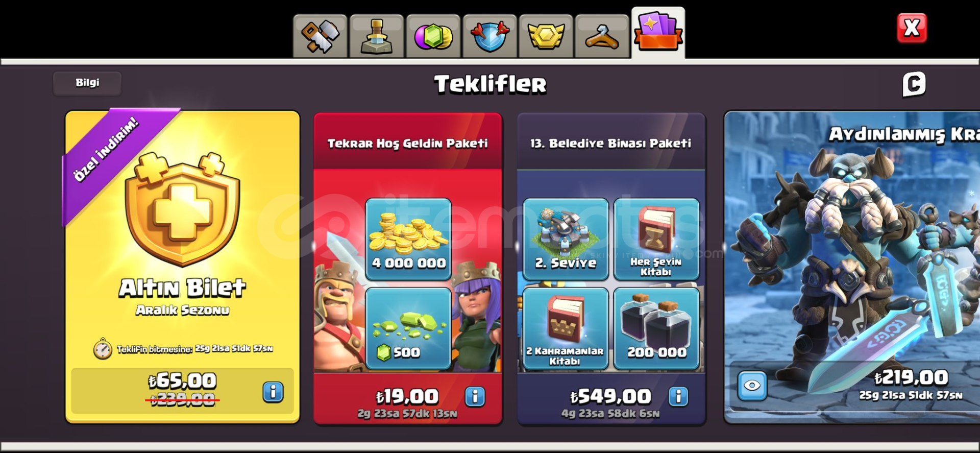Image resolution: width=980 pixels, height=453 pixels.
Task: Select the 500 gems item tile
Action: 408,328
